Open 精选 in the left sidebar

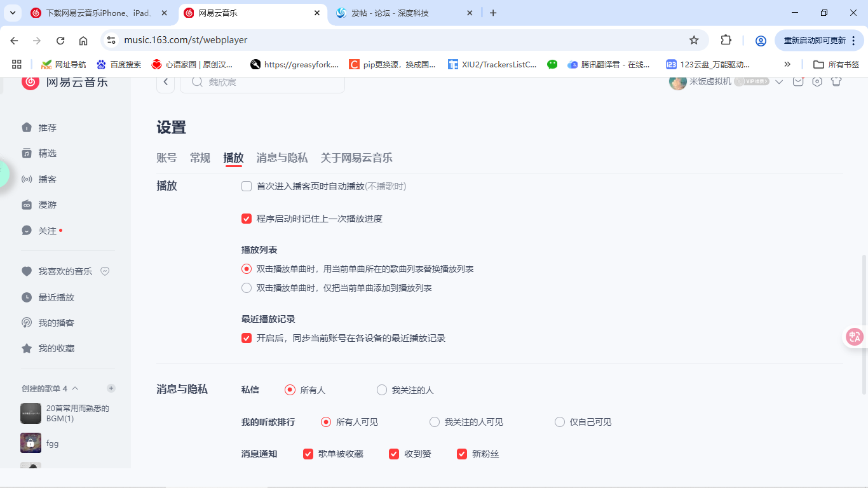coord(39,153)
